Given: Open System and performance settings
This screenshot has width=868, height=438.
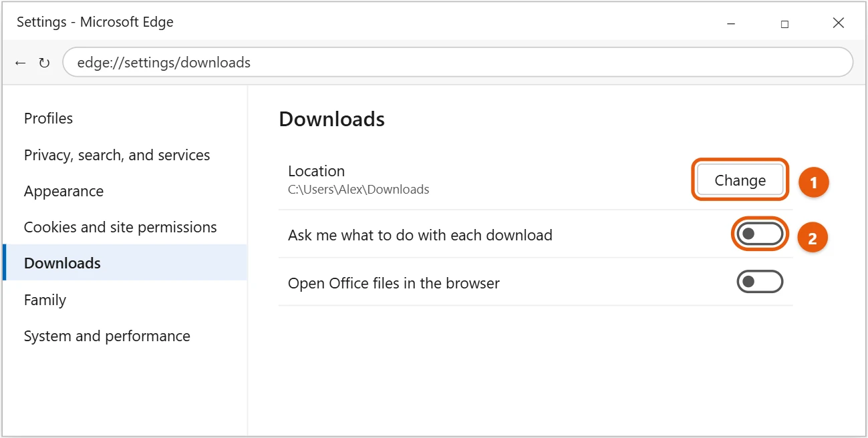Looking at the screenshot, I should (x=125, y=336).
